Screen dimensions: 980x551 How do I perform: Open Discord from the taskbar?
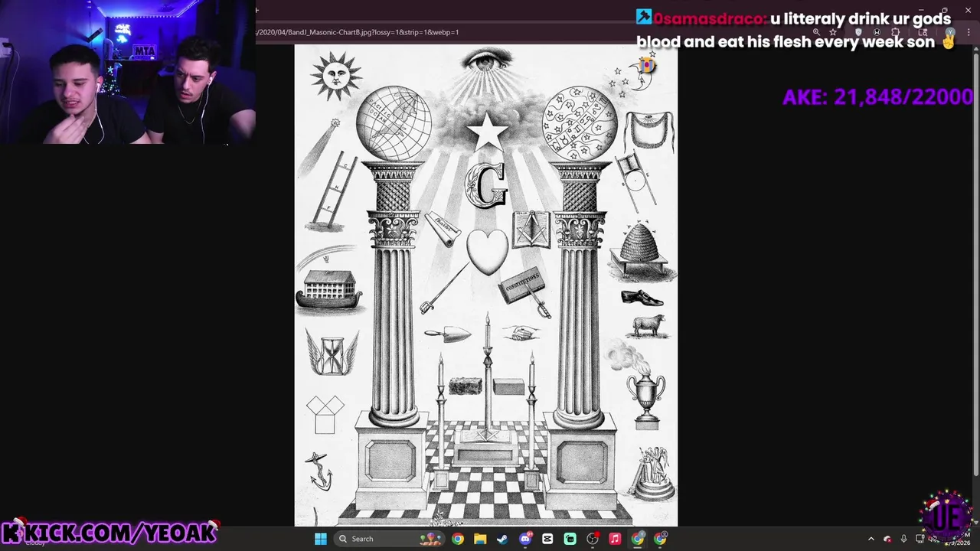525,539
